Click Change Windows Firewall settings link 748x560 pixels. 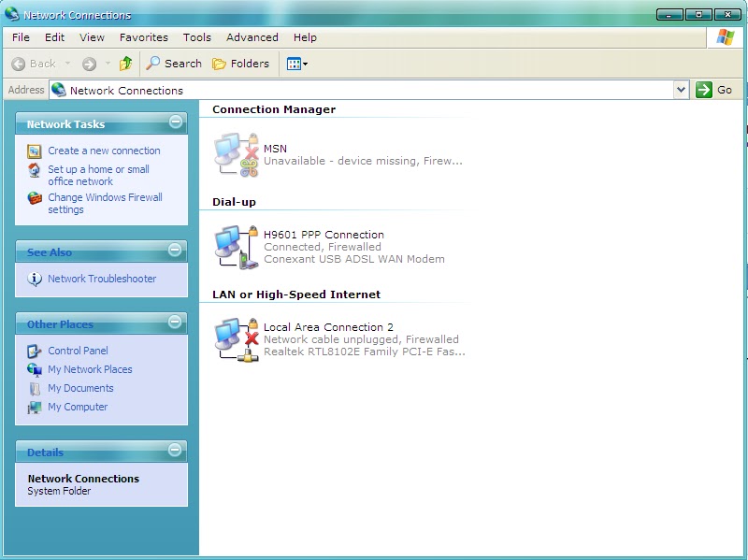coord(105,204)
